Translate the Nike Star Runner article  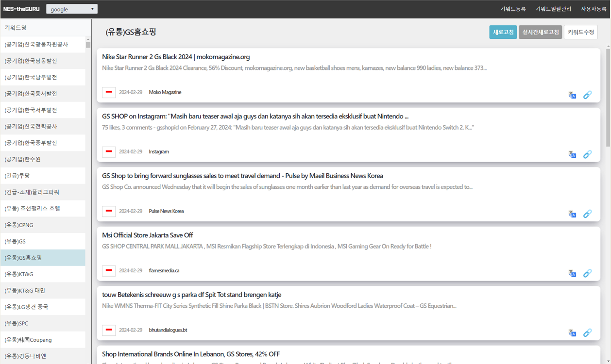point(573,95)
